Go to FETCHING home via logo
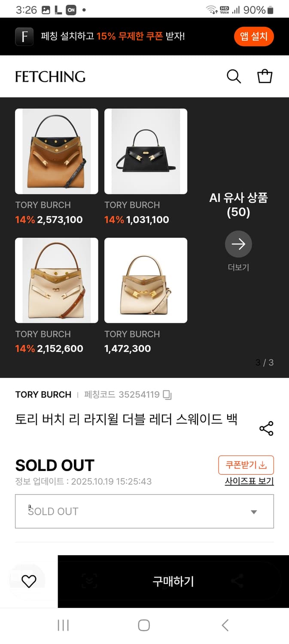Image resolution: width=289 pixels, height=644 pixels. [x=50, y=77]
